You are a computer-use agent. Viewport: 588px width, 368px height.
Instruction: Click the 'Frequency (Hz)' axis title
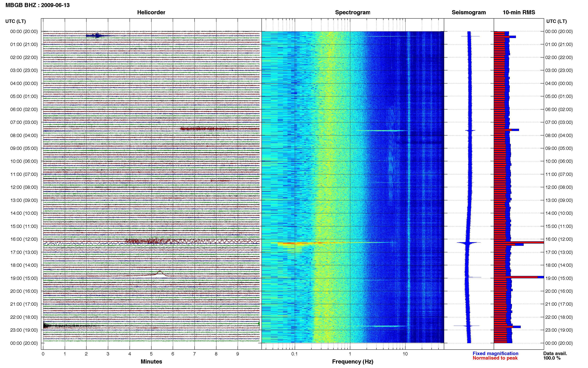(x=353, y=361)
